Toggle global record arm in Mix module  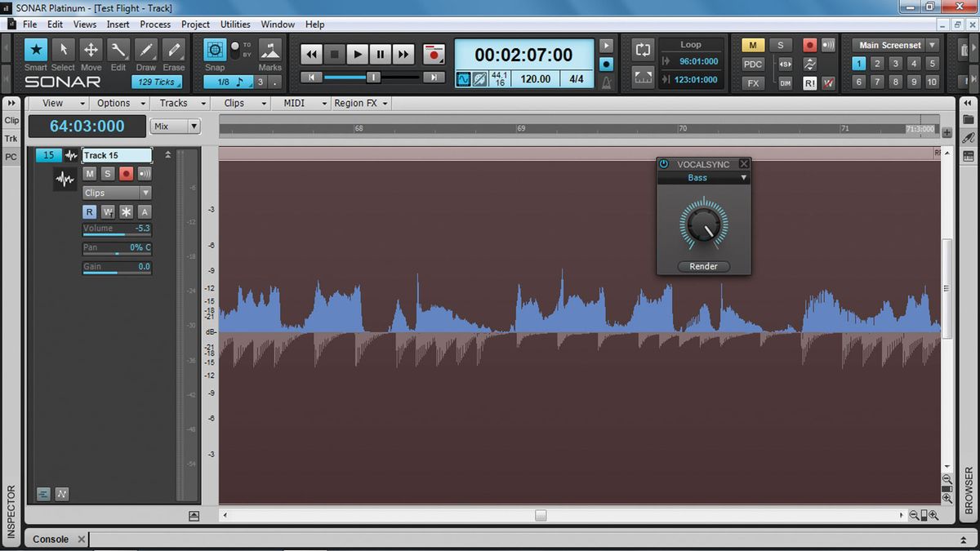tap(809, 45)
